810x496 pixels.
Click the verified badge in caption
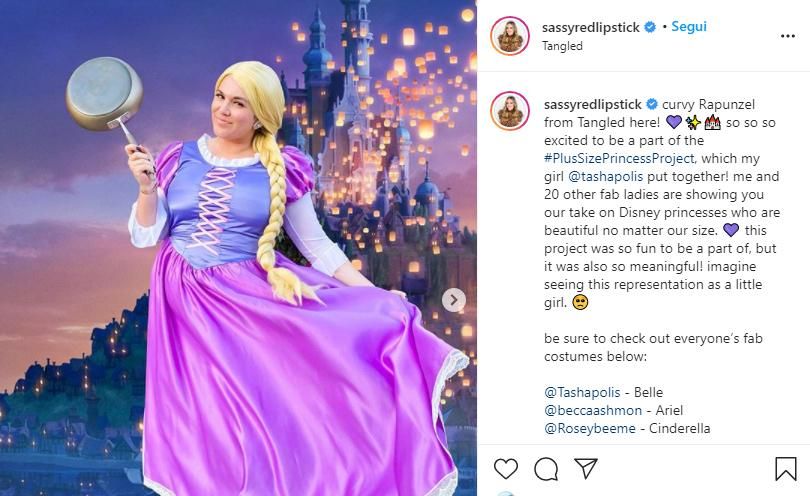point(652,104)
